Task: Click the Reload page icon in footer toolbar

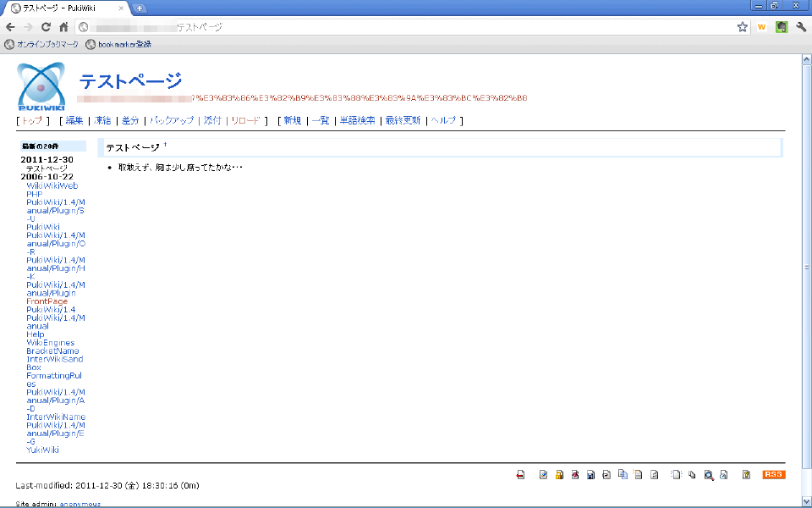Action: coord(654,474)
